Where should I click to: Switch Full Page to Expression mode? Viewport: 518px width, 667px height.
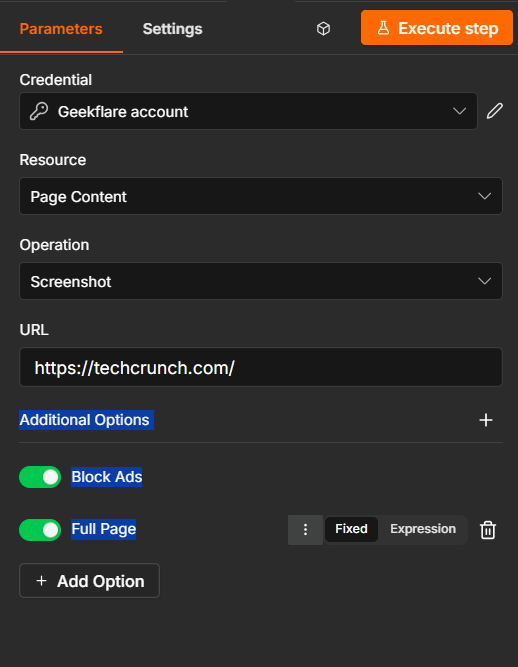pyautogui.click(x=423, y=529)
